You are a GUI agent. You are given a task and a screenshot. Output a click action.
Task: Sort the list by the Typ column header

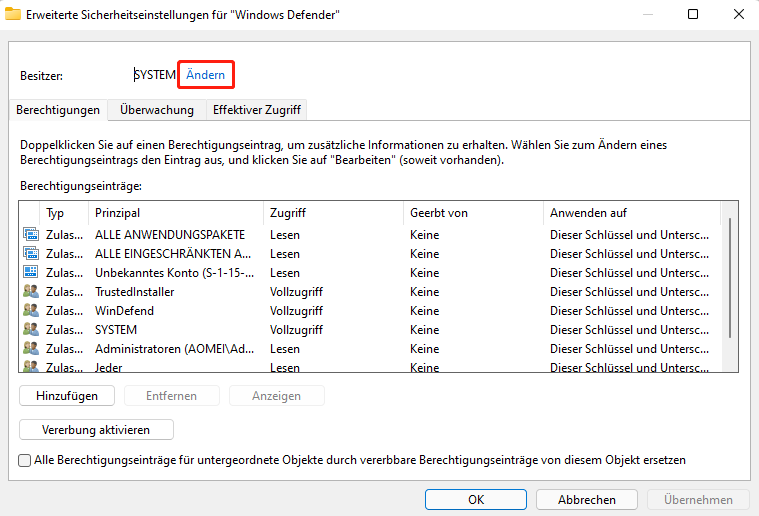pyautogui.click(x=64, y=213)
